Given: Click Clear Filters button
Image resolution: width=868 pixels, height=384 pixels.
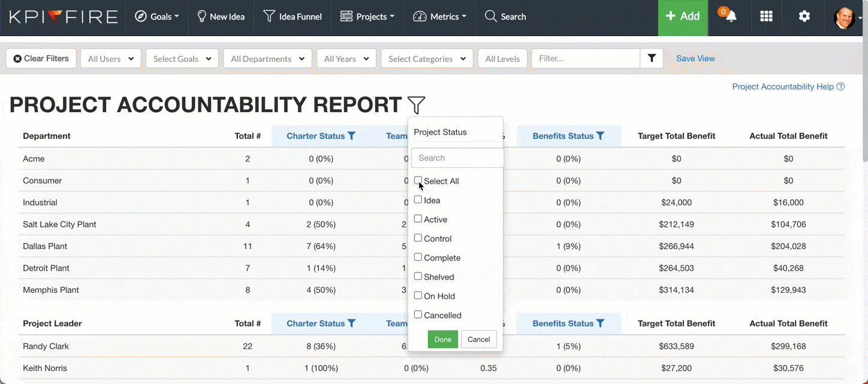Looking at the screenshot, I should pos(41,58).
